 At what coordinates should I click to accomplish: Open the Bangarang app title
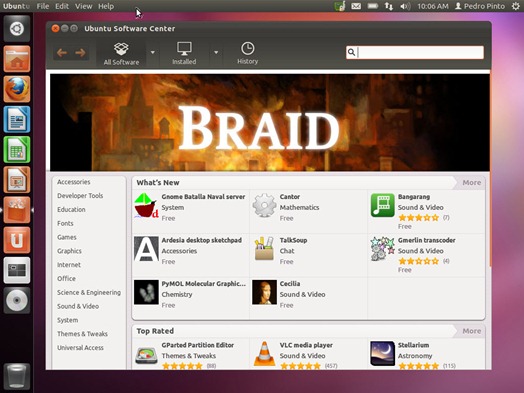pos(414,197)
